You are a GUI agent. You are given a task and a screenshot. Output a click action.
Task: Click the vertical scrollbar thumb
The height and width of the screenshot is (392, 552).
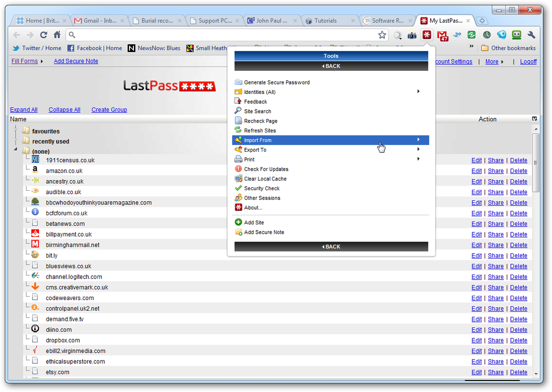pyautogui.click(x=536, y=163)
